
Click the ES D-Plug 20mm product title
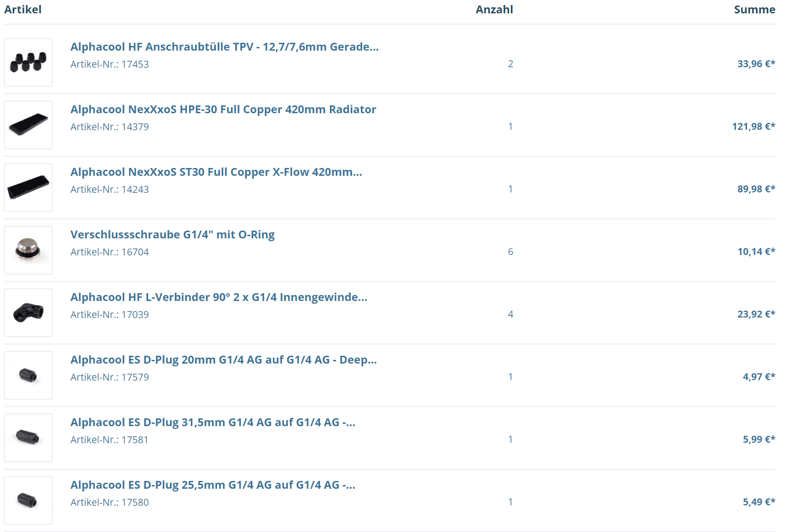[x=223, y=360]
